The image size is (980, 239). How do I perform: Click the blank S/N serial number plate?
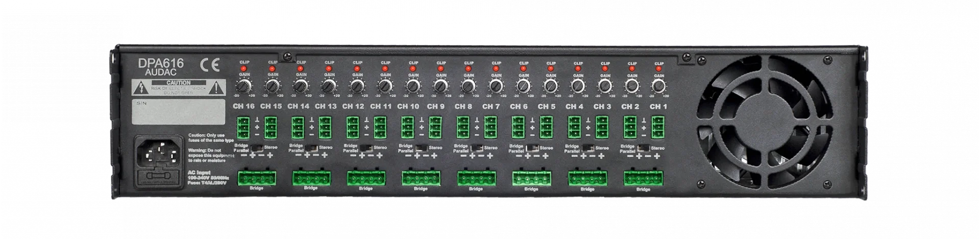pyautogui.click(x=179, y=111)
